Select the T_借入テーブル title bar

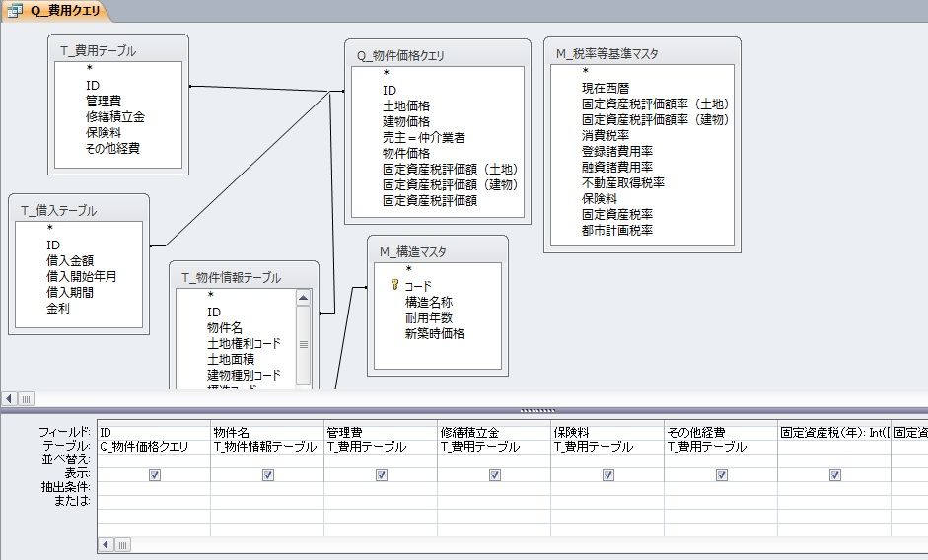tap(79, 210)
